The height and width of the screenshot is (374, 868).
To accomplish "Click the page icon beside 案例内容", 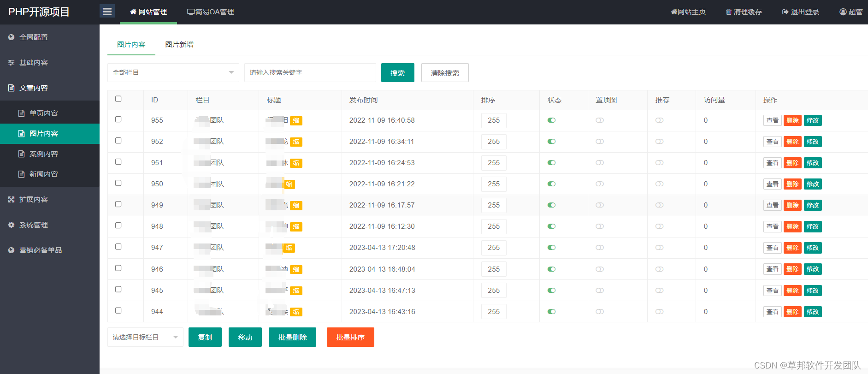I will point(21,154).
